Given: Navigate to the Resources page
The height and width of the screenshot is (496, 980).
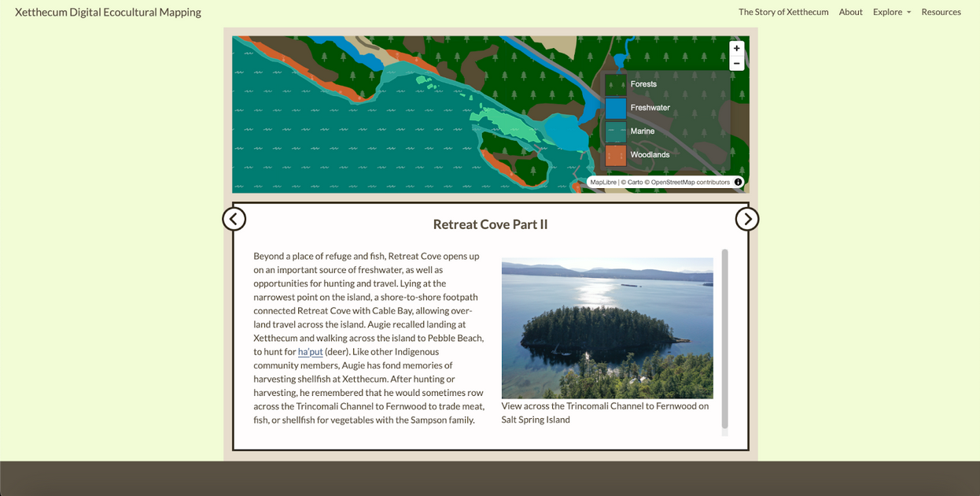Looking at the screenshot, I should (941, 12).
